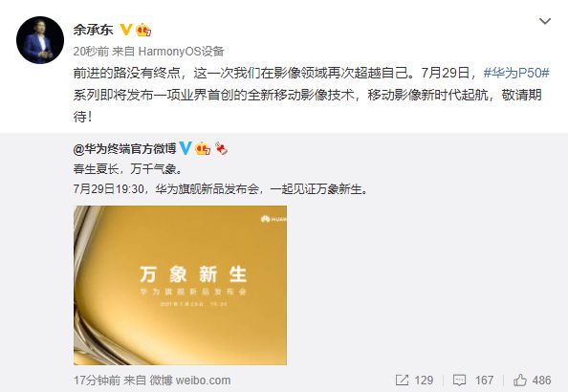568x392 pixels.
Task: Click the blue V badge beside 华为终端官方微博
Action: 186,148
